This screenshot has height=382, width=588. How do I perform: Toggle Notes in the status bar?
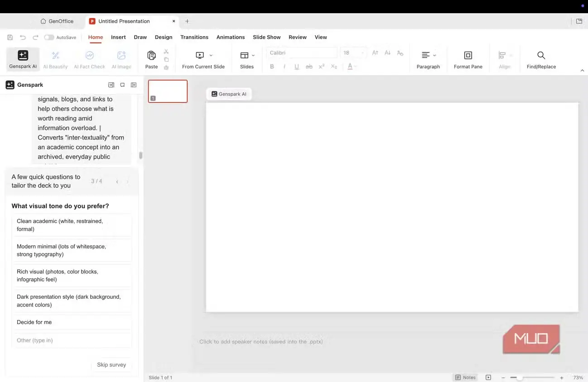click(x=465, y=377)
